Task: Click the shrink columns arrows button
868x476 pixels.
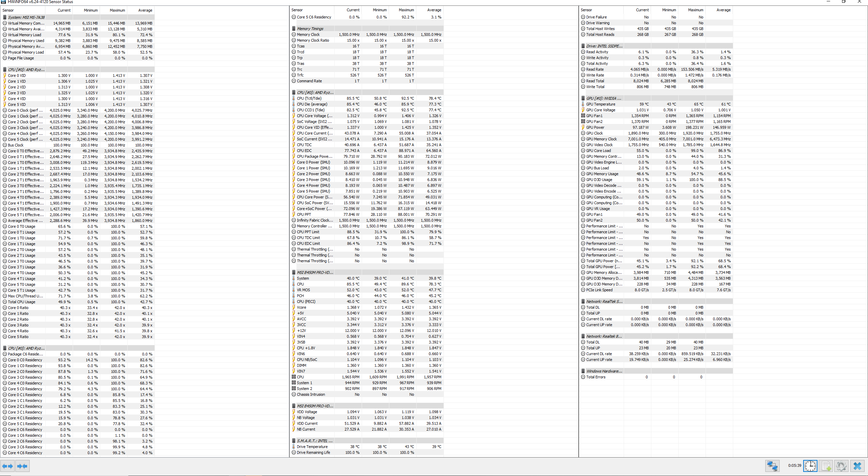Action: click(22, 466)
